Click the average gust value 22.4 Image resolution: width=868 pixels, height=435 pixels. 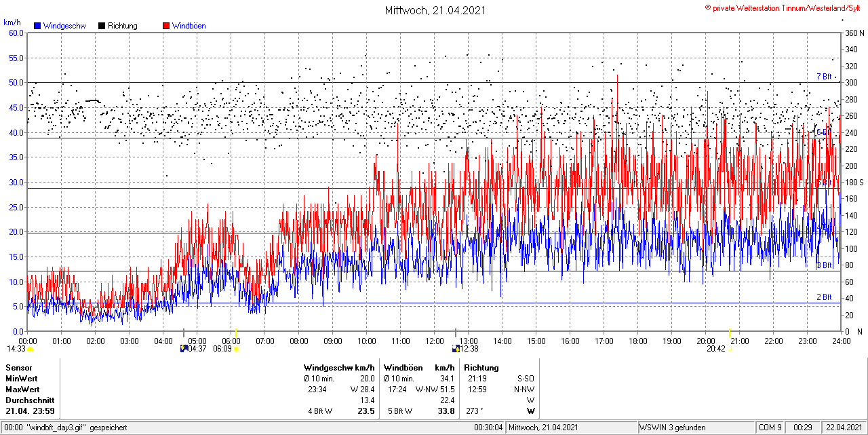[x=447, y=400]
